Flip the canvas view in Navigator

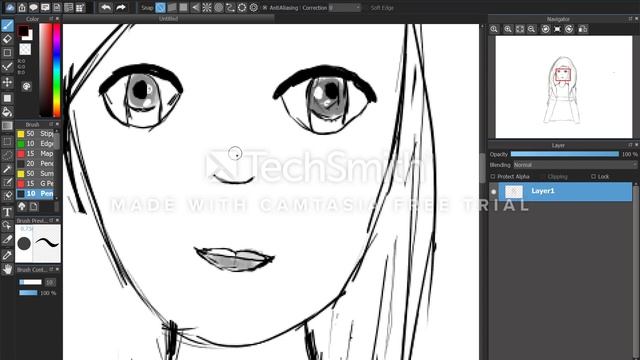click(x=583, y=29)
